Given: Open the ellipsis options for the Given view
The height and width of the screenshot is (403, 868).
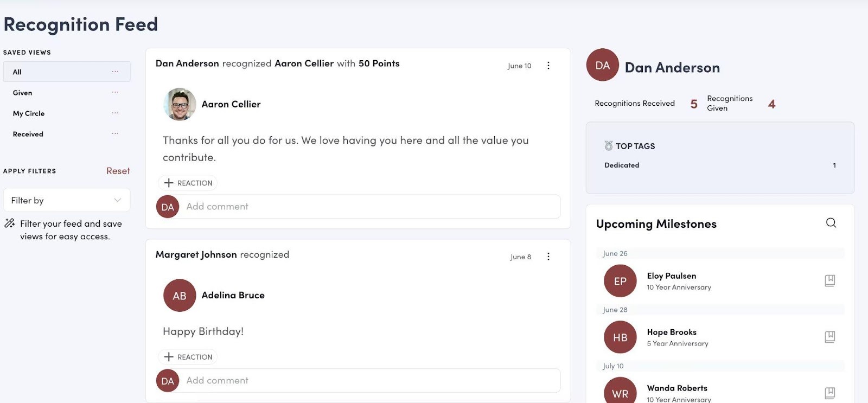Looking at the screenshot, I should click(x=115, y=93).
